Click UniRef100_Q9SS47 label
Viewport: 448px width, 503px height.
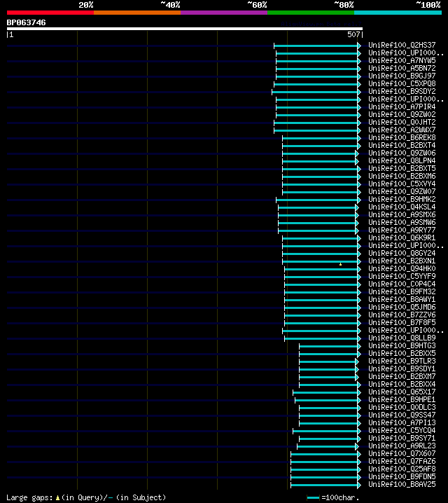[402, 415]
